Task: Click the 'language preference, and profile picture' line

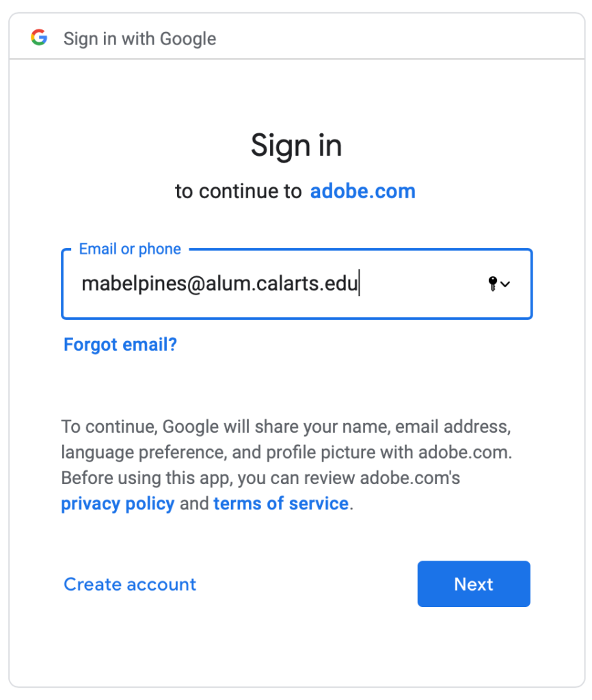Action: tap(286, 453)
